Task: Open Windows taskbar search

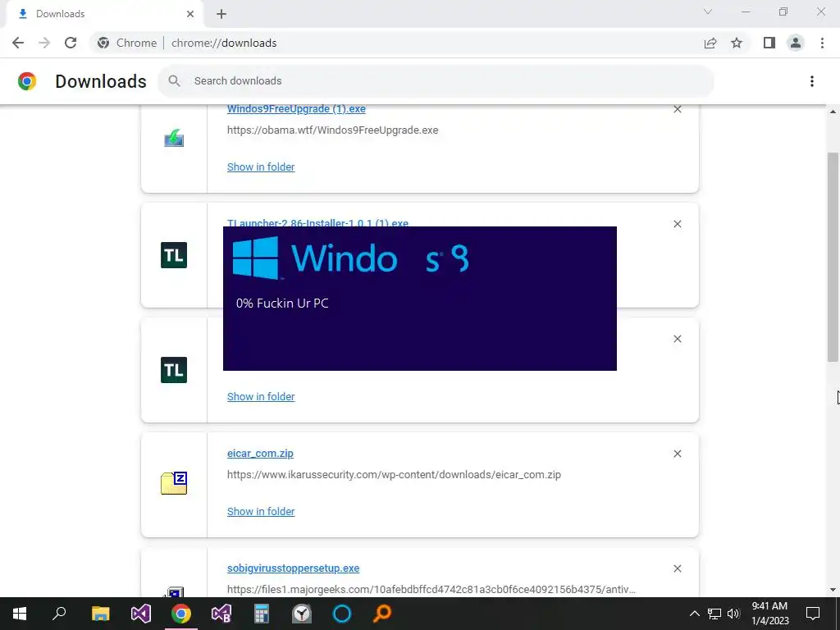Action: pos(59,614)
